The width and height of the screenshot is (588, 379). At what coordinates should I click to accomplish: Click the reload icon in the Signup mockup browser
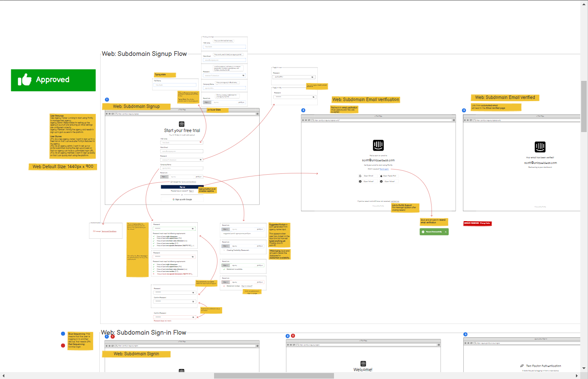[113, 114]
